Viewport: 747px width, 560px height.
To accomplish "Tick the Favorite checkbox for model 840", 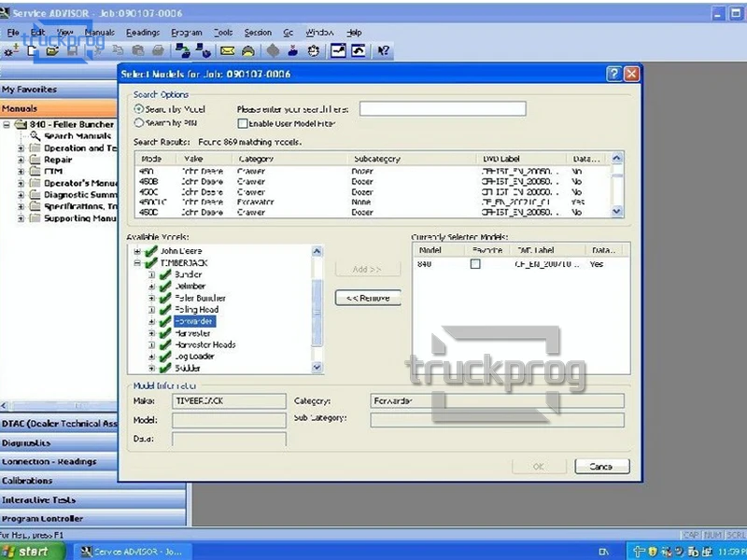I will [x=475, y=264].
